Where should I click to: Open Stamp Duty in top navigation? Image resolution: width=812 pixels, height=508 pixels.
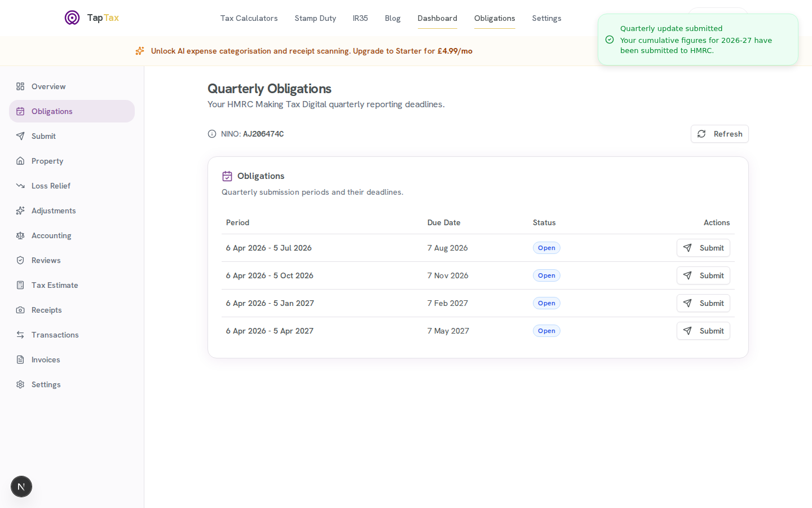tap(315, 18)
